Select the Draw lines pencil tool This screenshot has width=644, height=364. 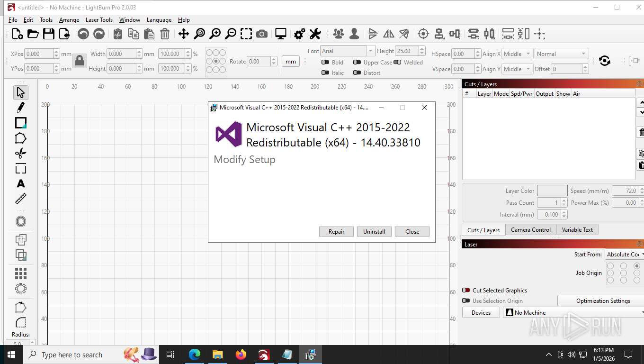(x=20, y=108)
